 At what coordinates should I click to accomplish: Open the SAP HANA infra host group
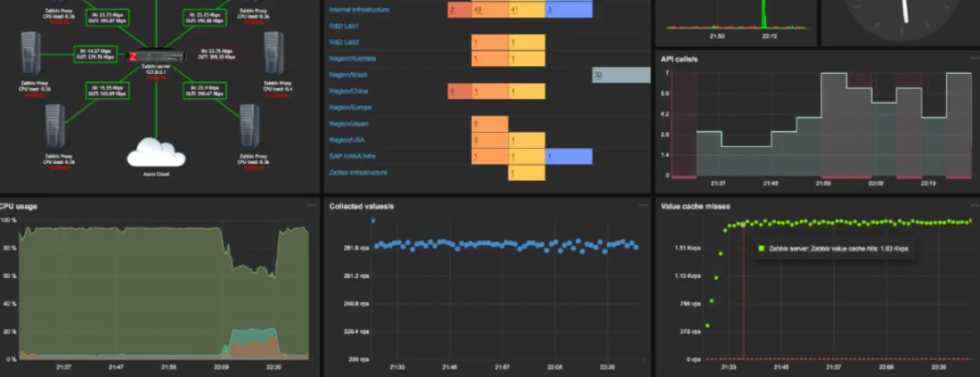coord(353,156)
